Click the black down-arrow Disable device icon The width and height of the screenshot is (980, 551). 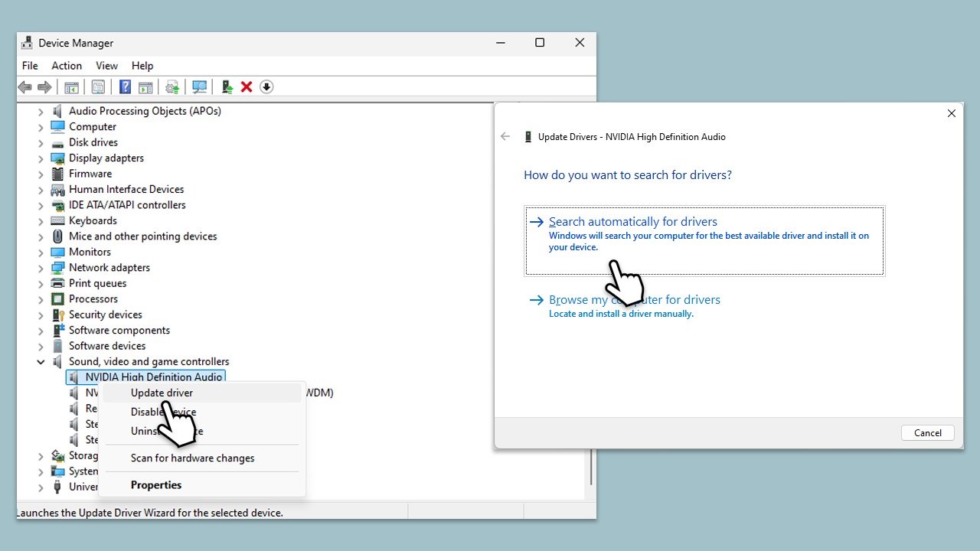click(266, 87)
